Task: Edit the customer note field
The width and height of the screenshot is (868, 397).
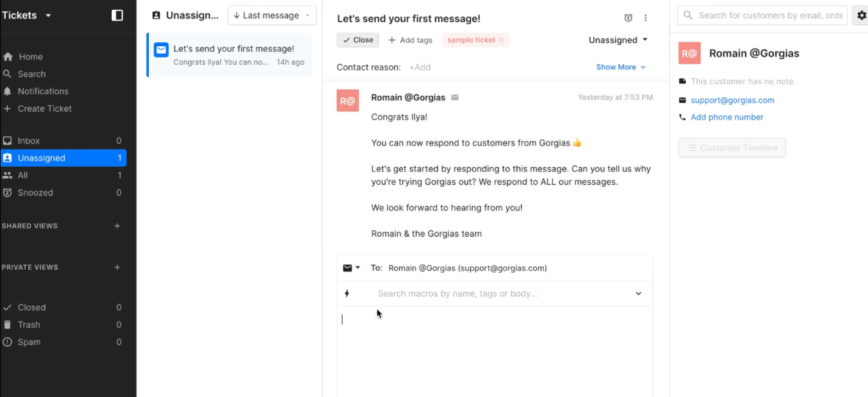Action: pyautogui.click(x=743, y=81)
